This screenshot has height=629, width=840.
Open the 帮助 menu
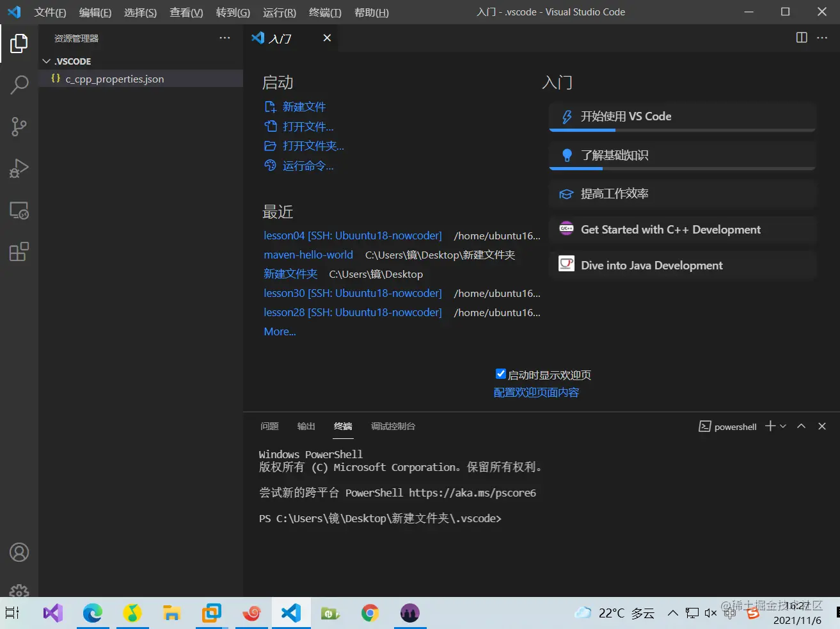(372, 13)
